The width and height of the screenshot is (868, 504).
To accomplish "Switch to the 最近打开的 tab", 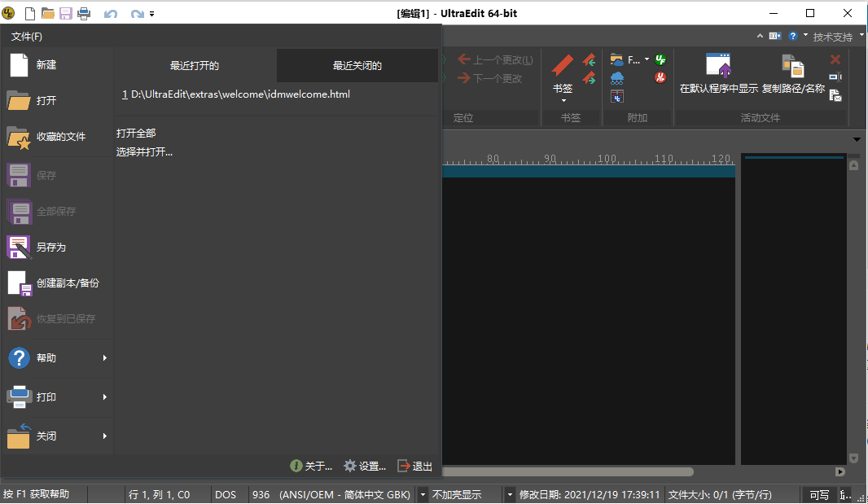I will pyautogui.click(x=195, y=65).
